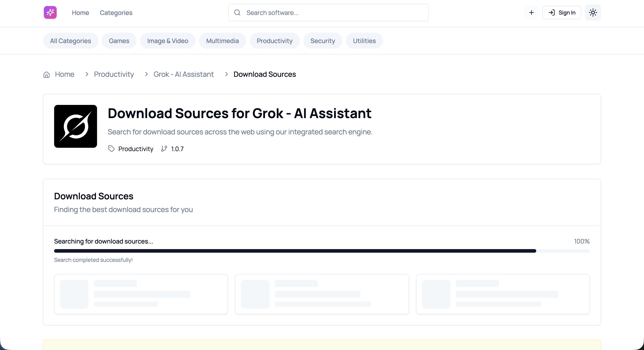Click the version branch icon near 1.0.7
Image resolution: width=644 pixels, height=350 pixels.
click(x=164, y=149)
